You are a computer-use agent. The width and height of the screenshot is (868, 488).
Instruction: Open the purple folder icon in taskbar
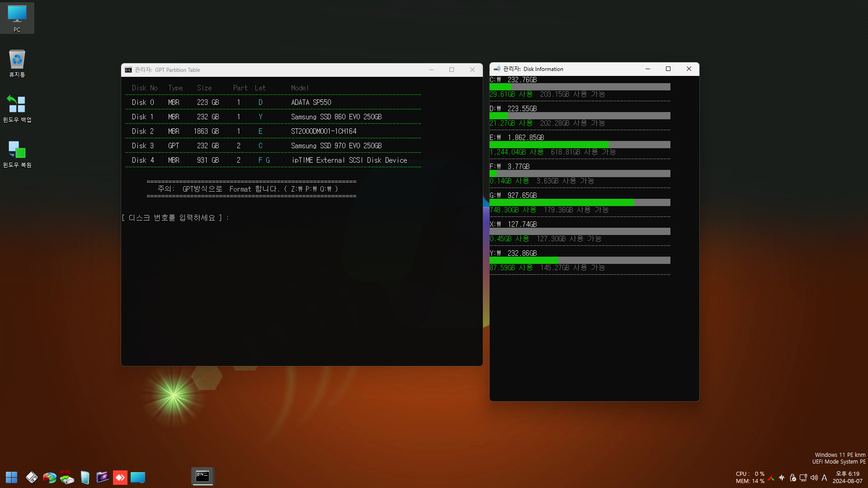[x=103, y=477]
